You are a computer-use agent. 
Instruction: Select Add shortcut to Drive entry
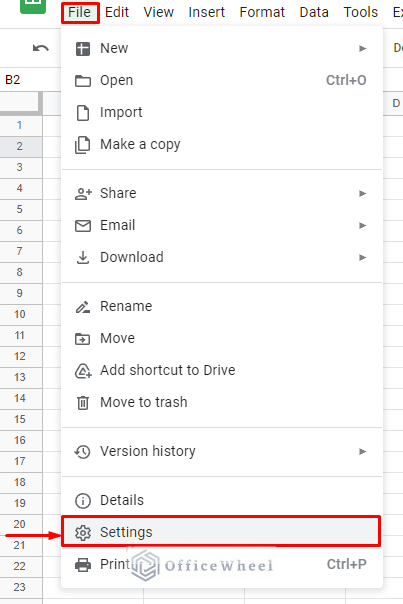222,371
